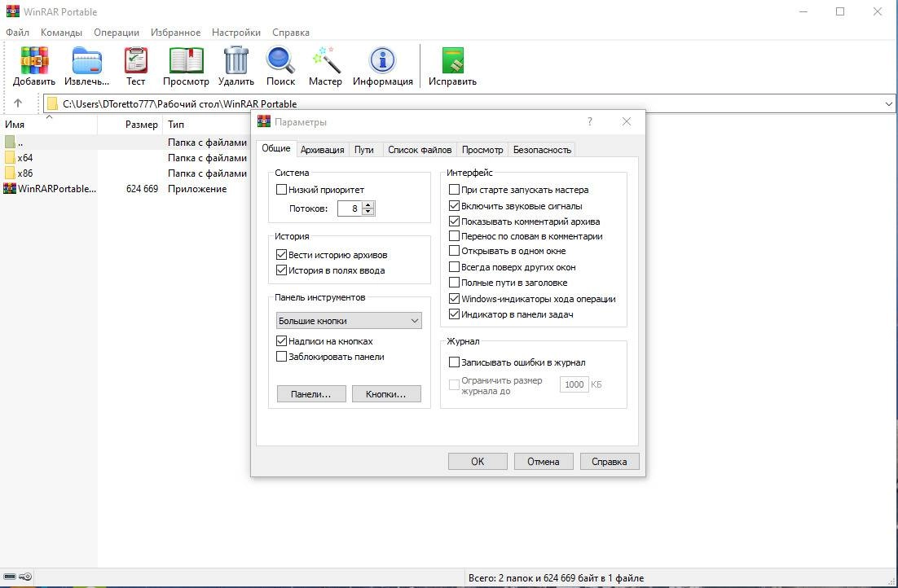Screen dimensions: 898x588
Task: Click the WinRAR Portable main window icon
Action: coord(12,11)
